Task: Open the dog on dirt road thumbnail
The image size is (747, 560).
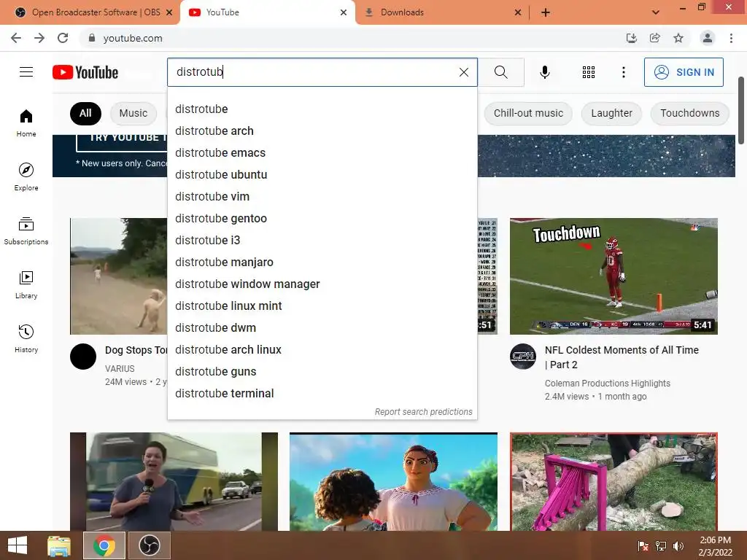Action: (119, 276)
